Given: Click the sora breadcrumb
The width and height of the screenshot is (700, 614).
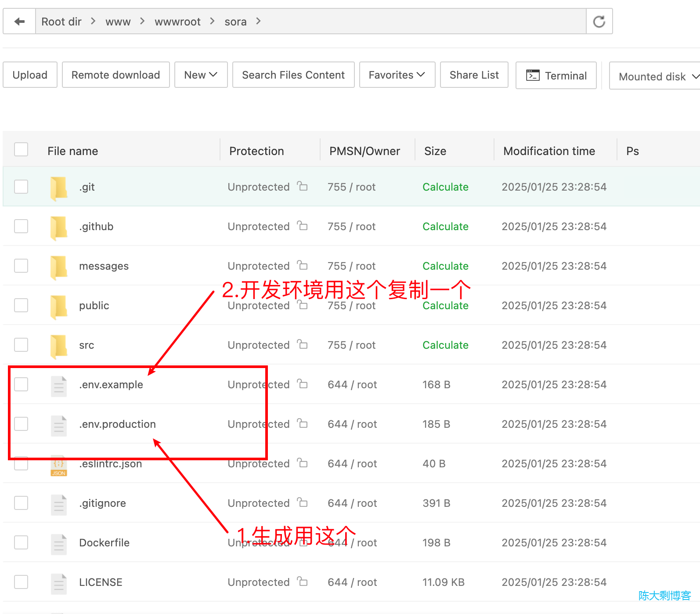Looking at the screenshot, I should (x=235, y=22).
